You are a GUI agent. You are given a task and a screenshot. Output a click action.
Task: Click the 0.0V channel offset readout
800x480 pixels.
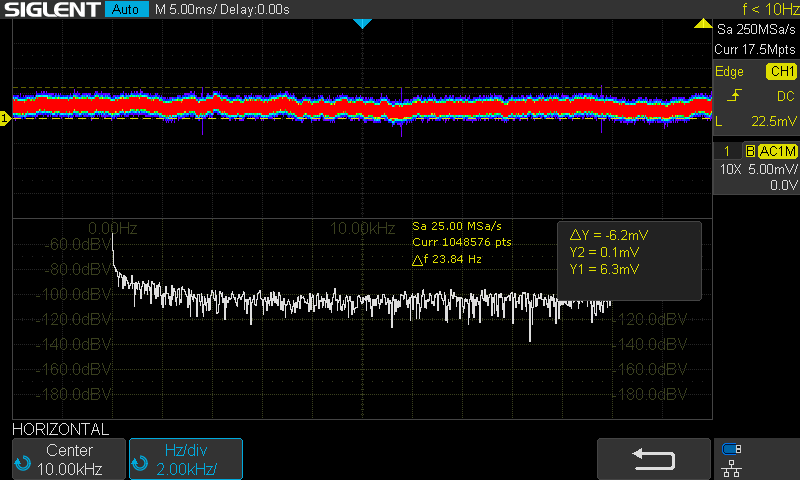783,185
